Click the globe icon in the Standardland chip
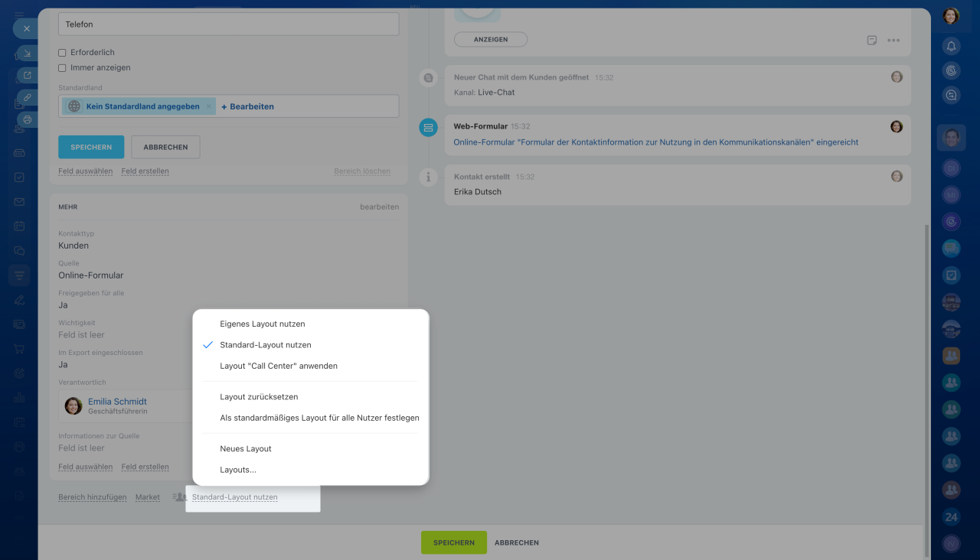This screenshot has width=980, height=560. pos(74,106)
